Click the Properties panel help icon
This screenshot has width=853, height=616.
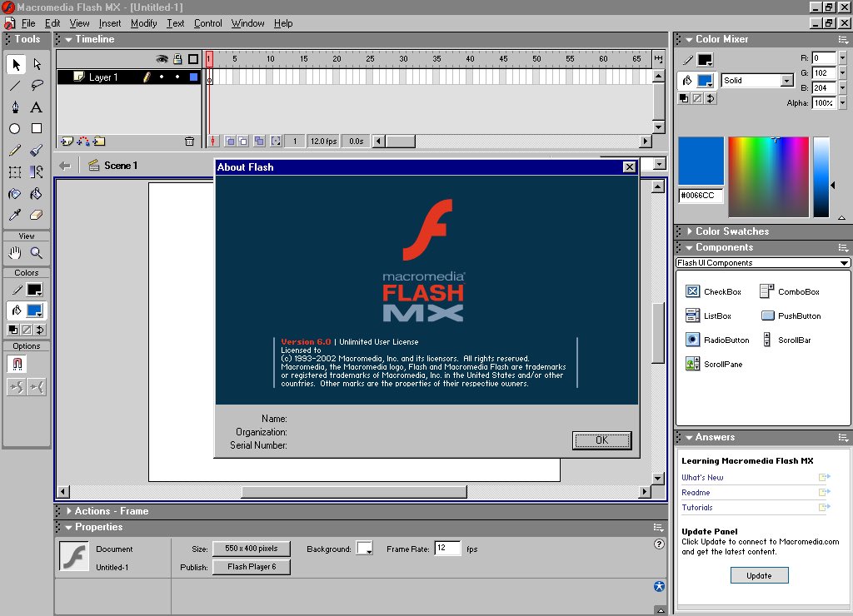tap(659, 544)
